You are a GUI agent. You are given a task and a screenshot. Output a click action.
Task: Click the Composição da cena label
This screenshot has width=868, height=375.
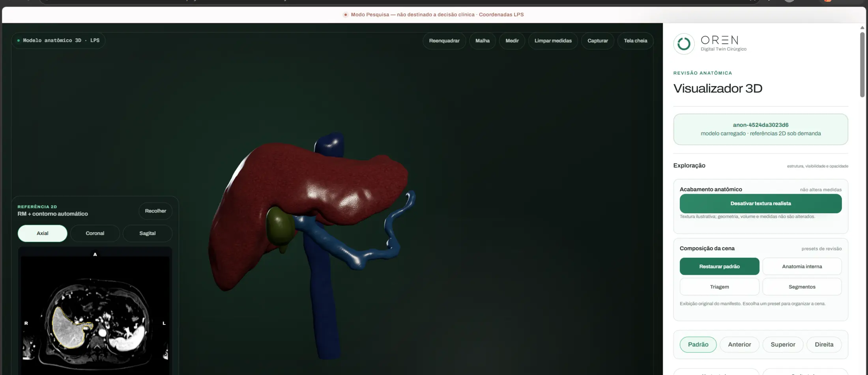(707, 248)
